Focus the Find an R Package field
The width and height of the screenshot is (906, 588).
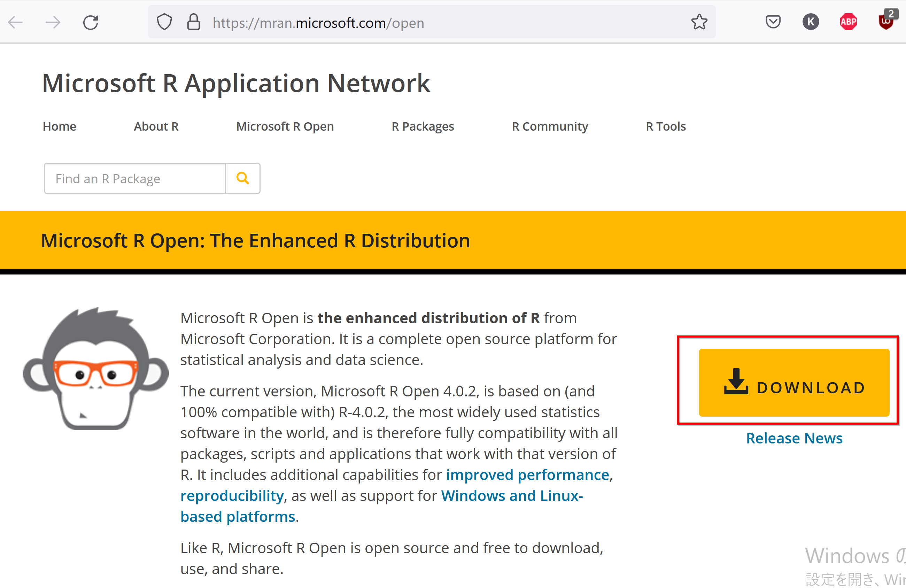[135, 178]
